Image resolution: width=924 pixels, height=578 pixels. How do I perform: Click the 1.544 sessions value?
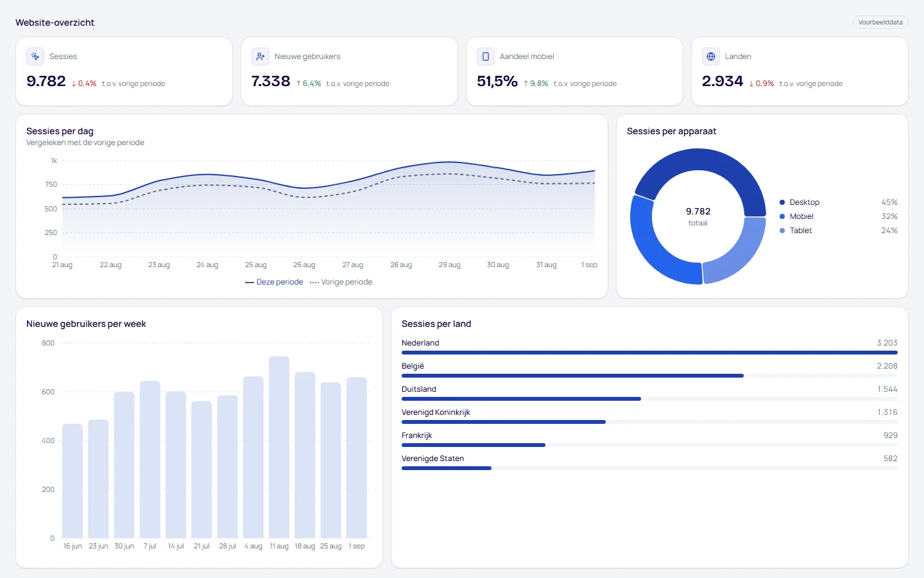click(x=887, y=389)
